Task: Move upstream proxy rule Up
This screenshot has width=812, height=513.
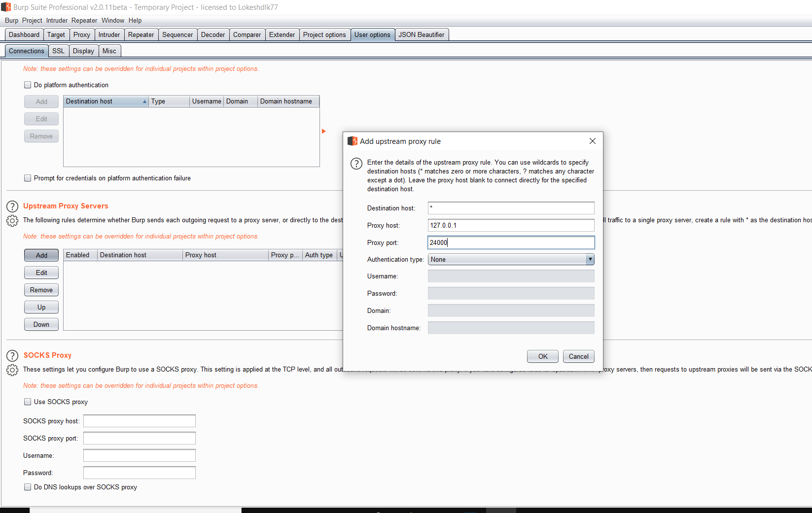Action: point(41,307)
